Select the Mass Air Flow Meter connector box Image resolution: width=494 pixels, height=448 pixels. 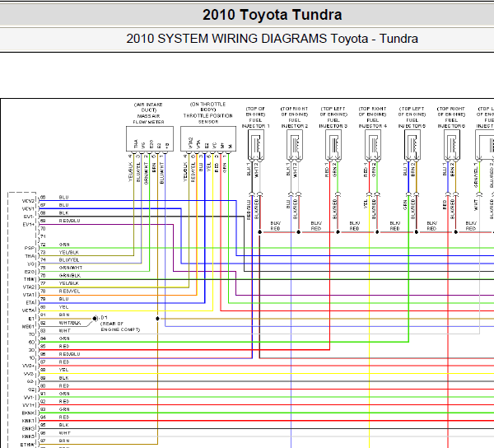coord(150,139)
